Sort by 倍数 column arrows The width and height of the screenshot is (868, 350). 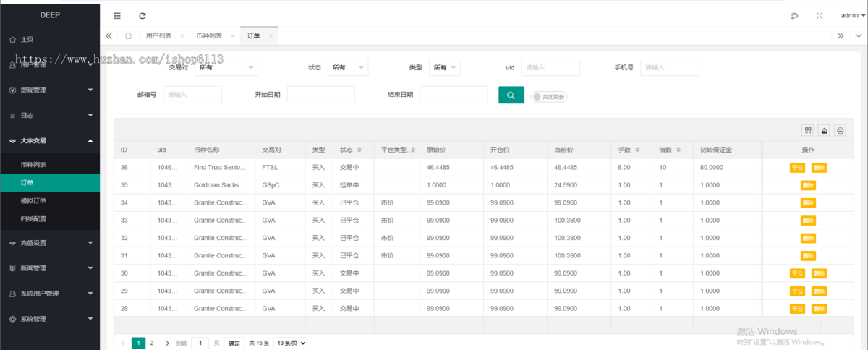point(678,150)
